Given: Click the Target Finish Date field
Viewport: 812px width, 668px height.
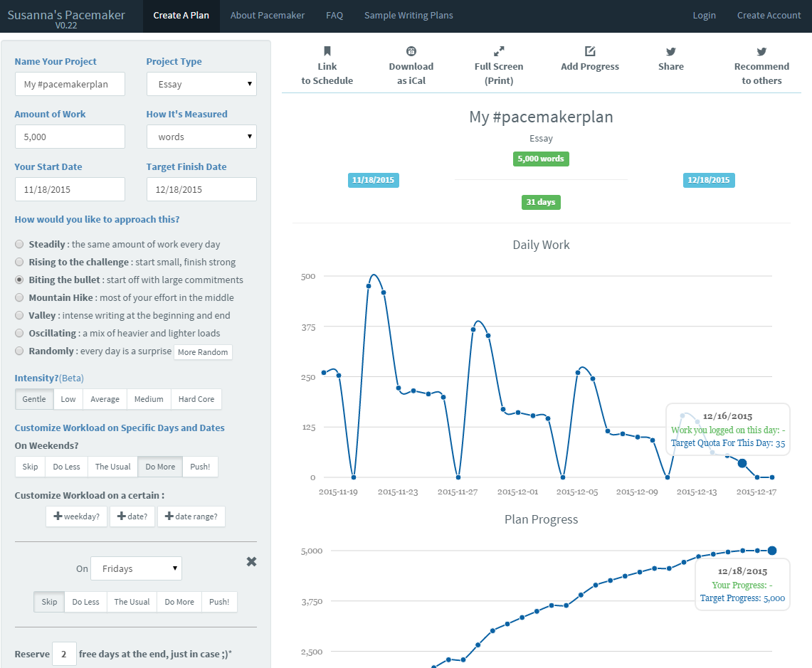Looking at the screenshot, I should tap(201, 189).
